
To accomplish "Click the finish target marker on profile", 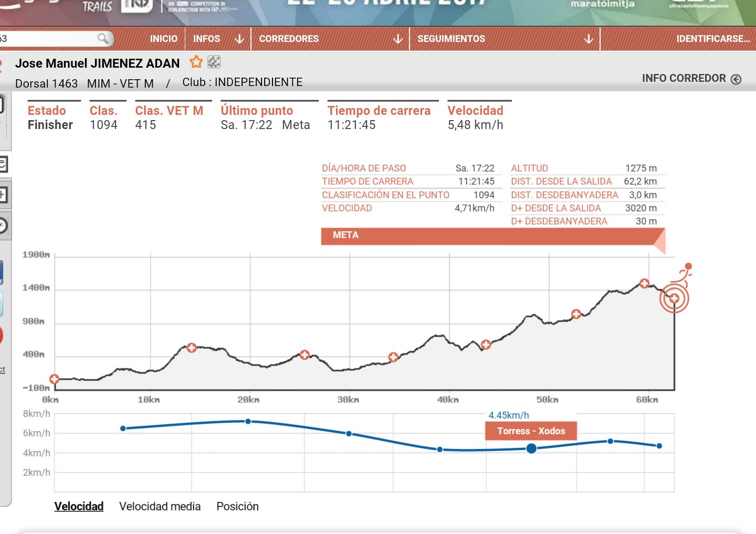I will pos(674,298).
